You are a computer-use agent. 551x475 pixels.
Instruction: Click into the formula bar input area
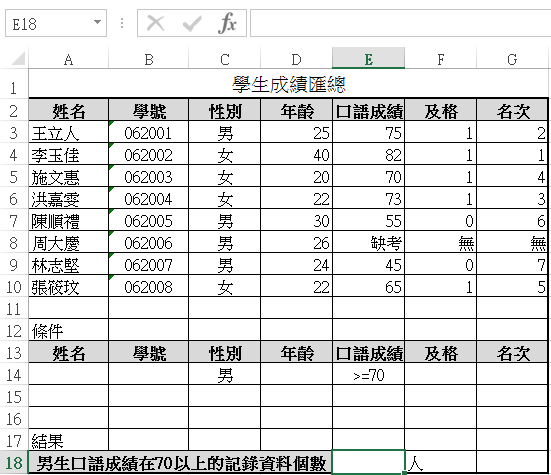coord(400,23)
